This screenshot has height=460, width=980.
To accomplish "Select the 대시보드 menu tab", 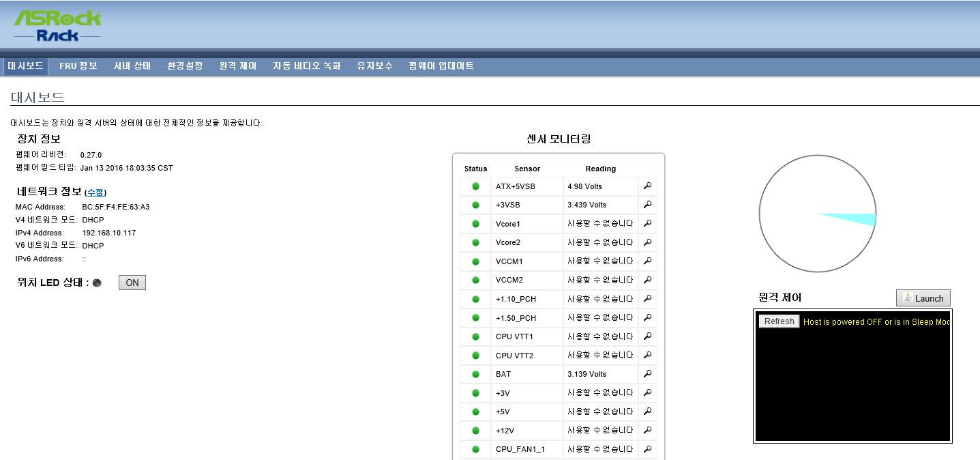I will click(25, 66).
